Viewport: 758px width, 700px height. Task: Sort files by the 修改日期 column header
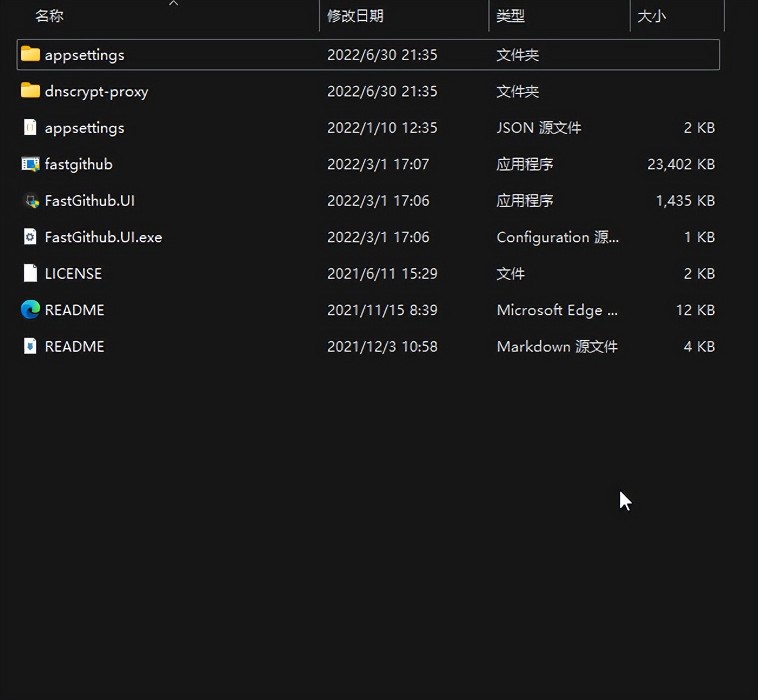[355, 16]
